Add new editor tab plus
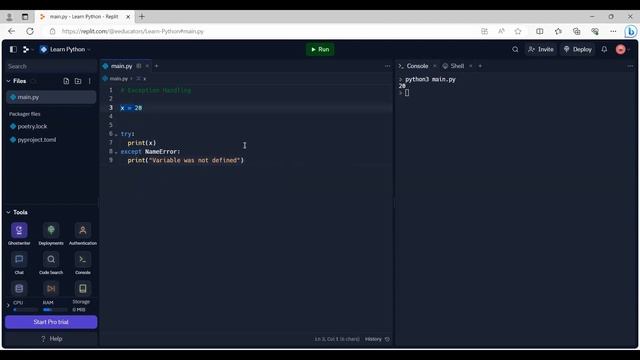The image size is (640, 360). point(156,66)
